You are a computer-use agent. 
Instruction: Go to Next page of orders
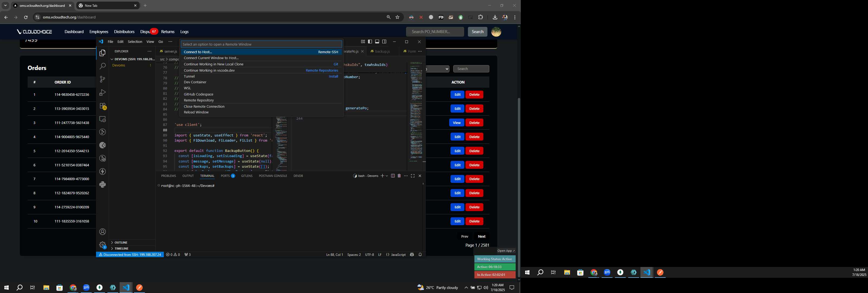click(x=481, y=236)
